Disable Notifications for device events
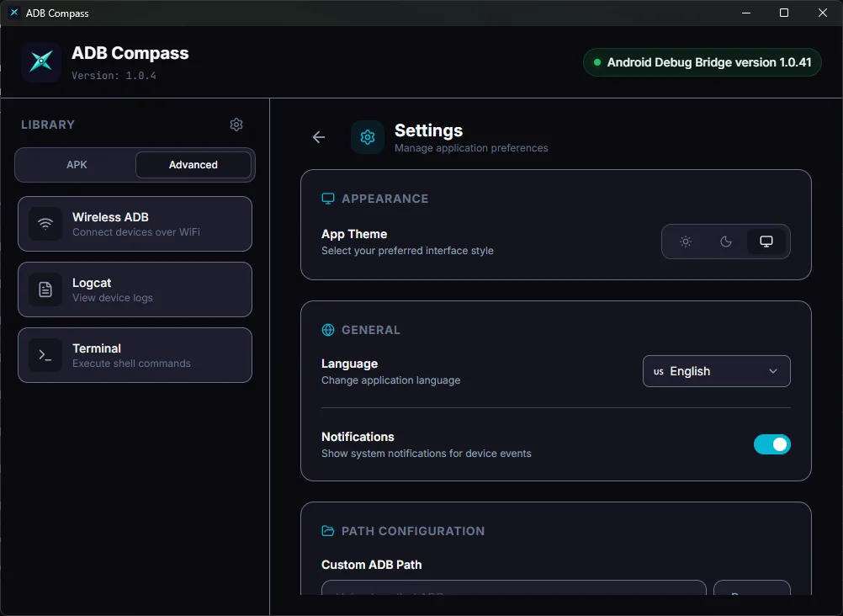Viewport: 843px width, 616px height. click(x=771, y=443)
